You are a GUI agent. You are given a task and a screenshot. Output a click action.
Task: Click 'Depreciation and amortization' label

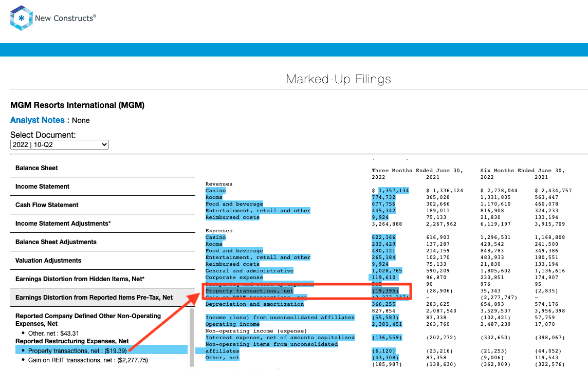tap(254, 304)
